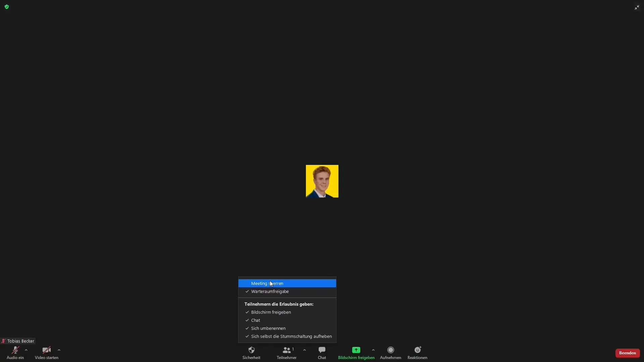The height and width of the screenshot is (362, 644).
Task: Click the green shield security indicator icon
Action: pyautogui.click(x=7, y=6)
